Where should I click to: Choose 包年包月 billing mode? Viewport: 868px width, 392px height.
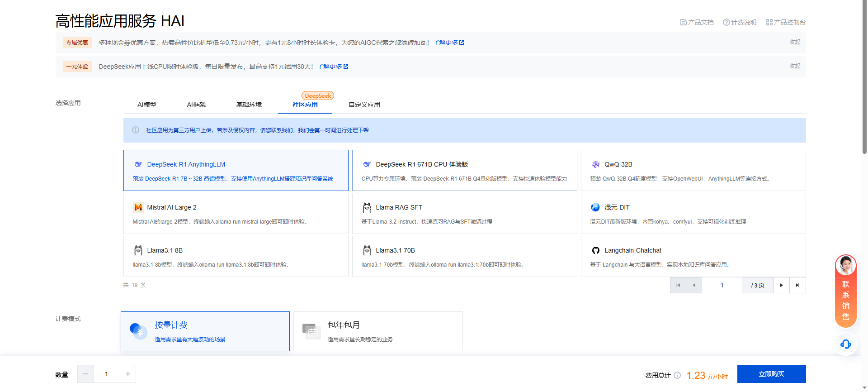point(378,331)
